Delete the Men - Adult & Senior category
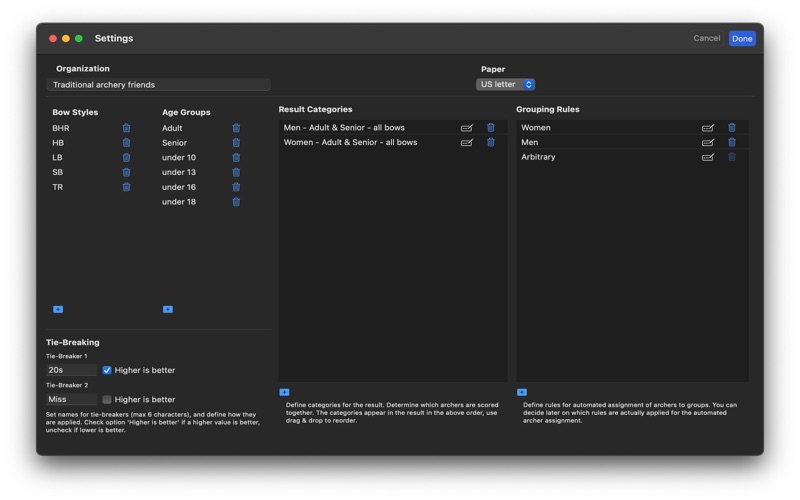 (490, 128)
